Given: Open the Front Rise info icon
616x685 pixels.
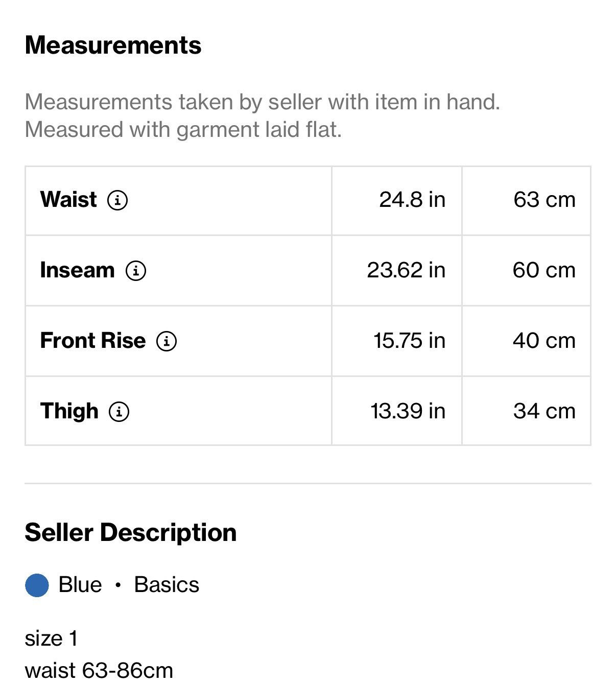Looking at the screenshot, I should click(167, 341).
